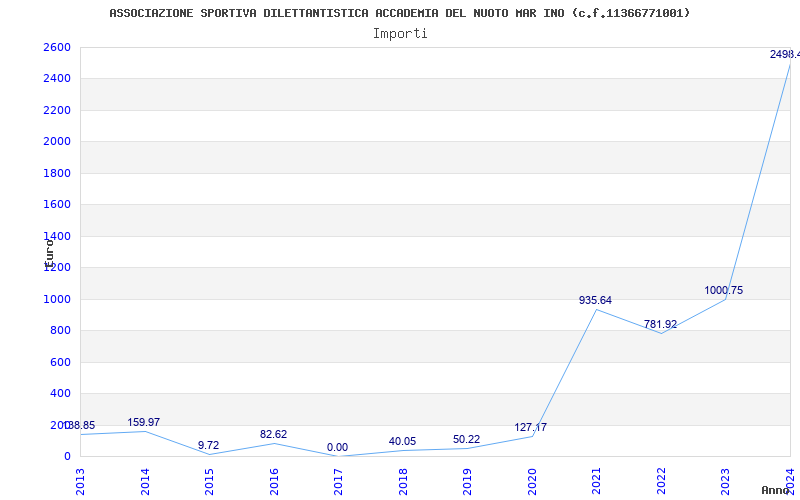Select the 50.22 data label for 2019
Screen dimensions: 800x500
pos(466,439)
